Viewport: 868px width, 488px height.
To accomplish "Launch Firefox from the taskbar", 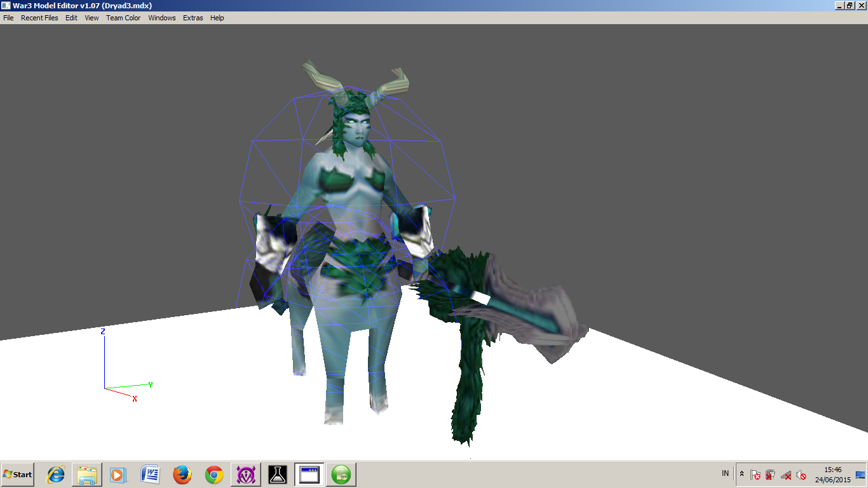I will pyautogui.click(x=182, y=475).
